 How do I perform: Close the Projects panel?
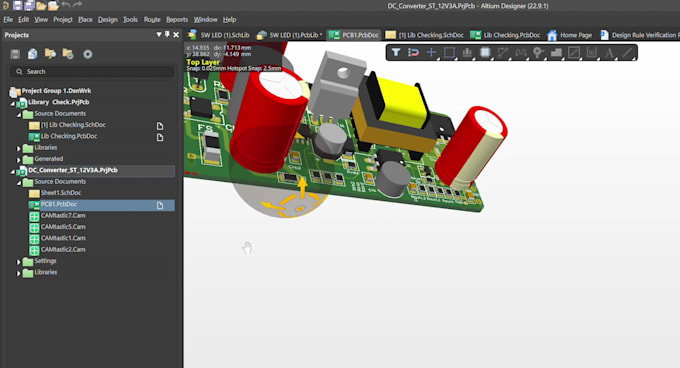(x=176, y=35)
